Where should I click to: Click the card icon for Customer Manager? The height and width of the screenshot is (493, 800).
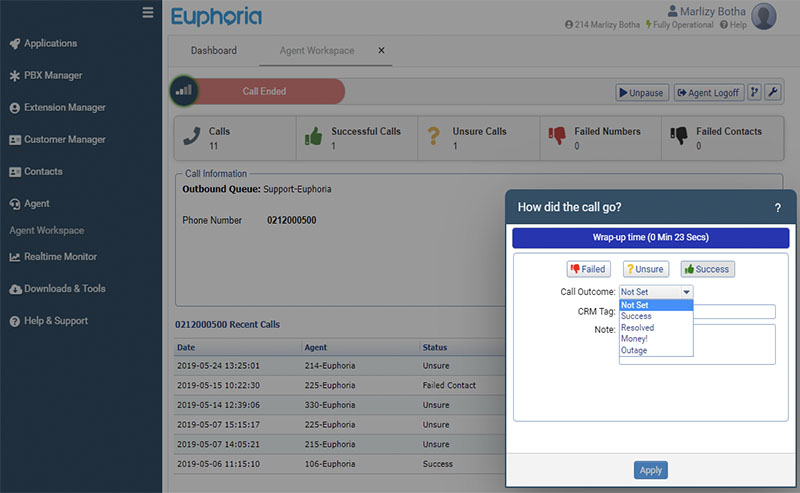[15, 140]
